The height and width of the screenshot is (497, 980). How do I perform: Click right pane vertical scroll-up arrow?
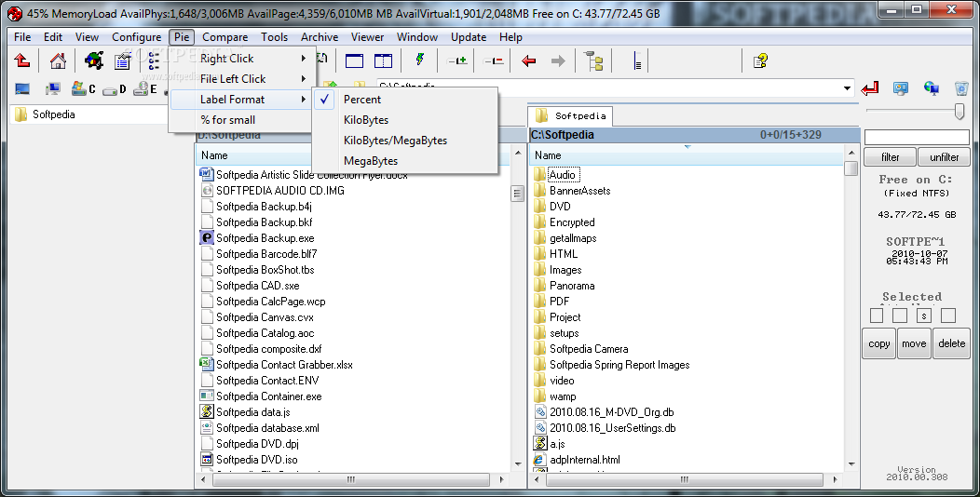(851, 154)
